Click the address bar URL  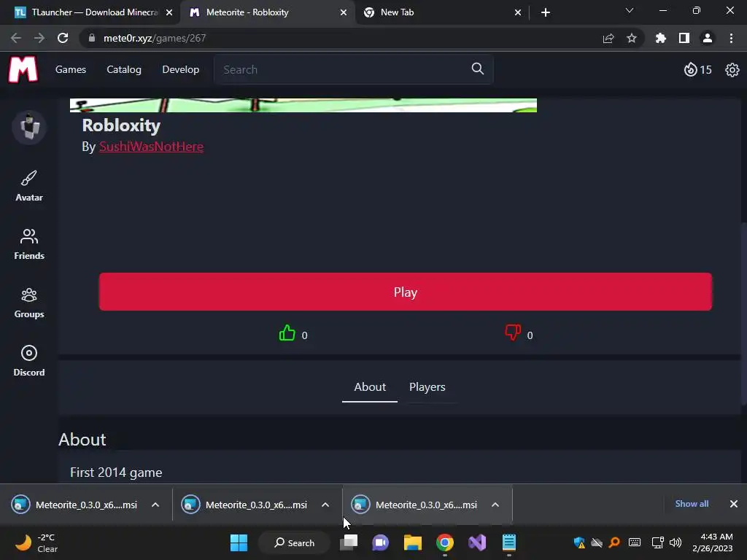pyautogui.click(x=155, y=38)
